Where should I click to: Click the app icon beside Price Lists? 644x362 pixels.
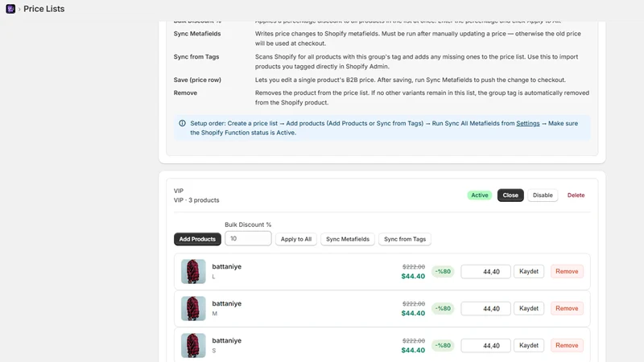(10, 9)
